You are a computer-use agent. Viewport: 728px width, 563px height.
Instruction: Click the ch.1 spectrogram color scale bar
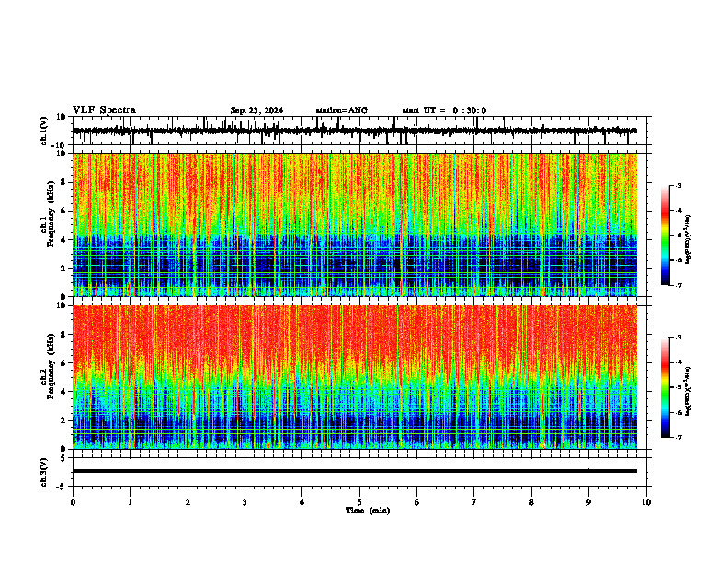point(665,236)
